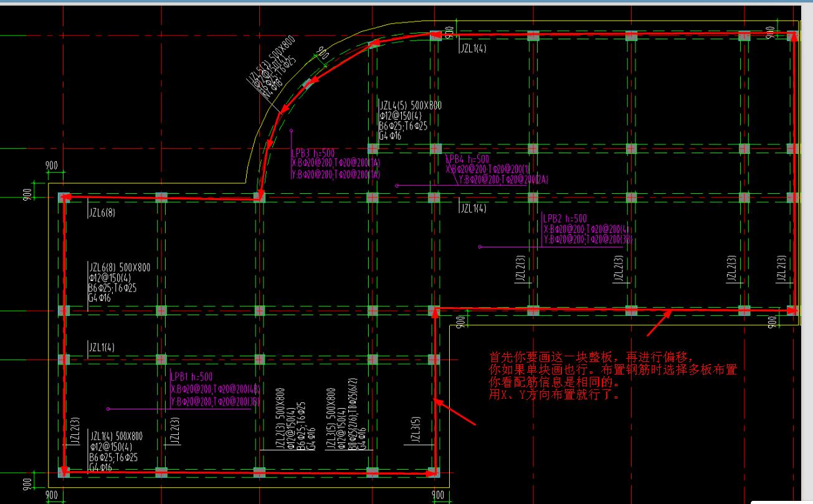Select the "LPB1 h=500" slab label
Screen dimensions: 813x504
point(191,377)
